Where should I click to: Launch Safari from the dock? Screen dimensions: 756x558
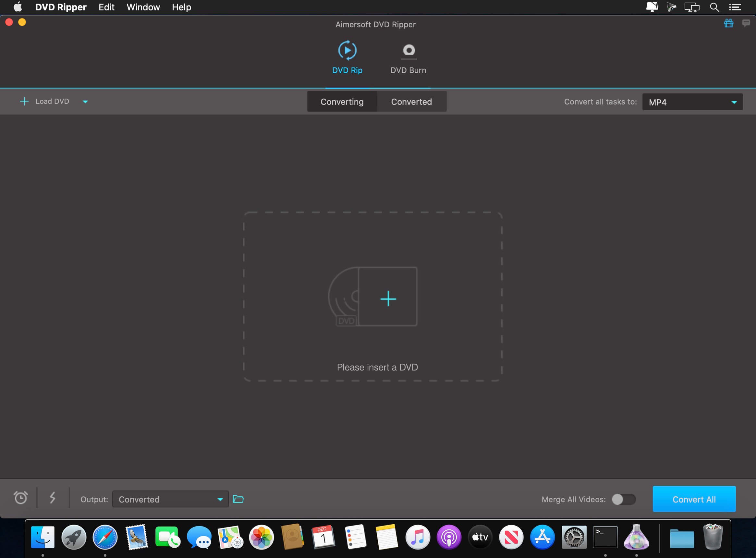(x=105, y=537)
